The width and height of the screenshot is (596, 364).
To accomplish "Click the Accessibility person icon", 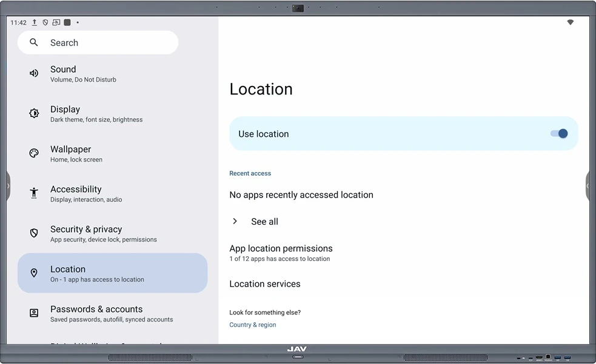I will [34, 193].
